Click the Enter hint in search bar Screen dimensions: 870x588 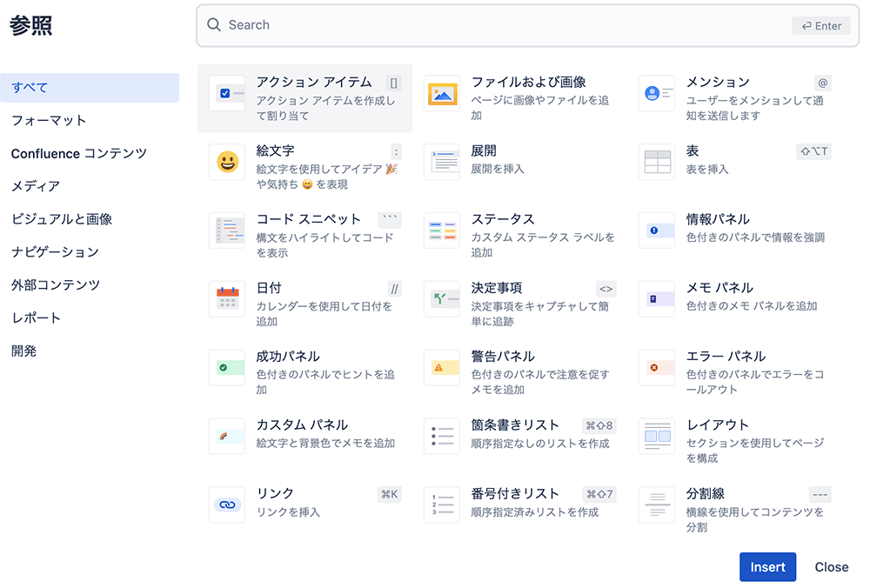coord(821,25)
